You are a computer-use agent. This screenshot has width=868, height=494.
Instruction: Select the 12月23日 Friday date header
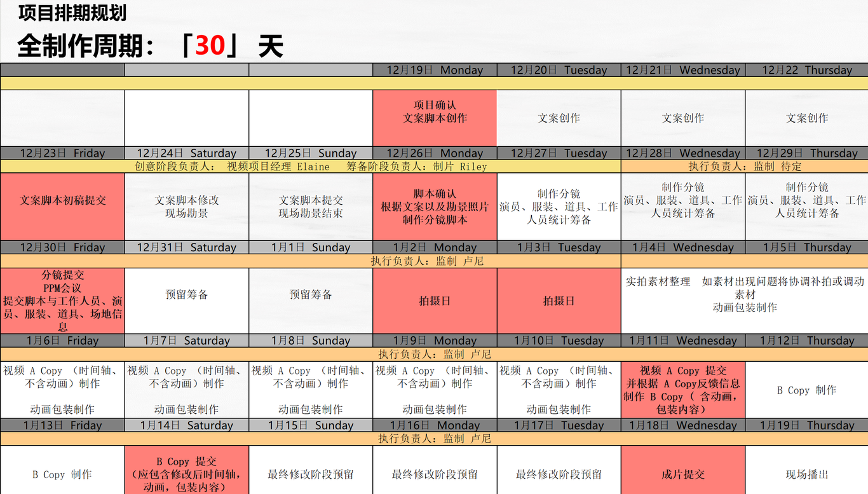[62, 153]
